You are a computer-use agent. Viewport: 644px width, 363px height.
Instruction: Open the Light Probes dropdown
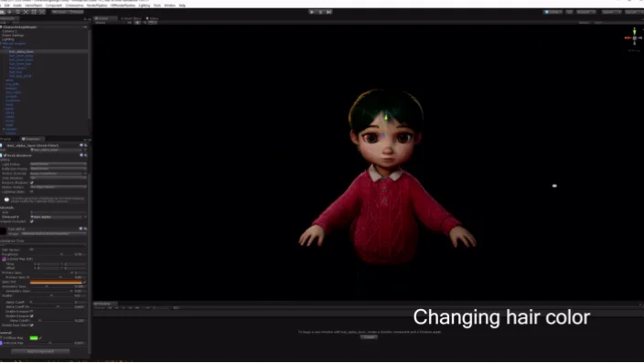[x=59, y=165]
